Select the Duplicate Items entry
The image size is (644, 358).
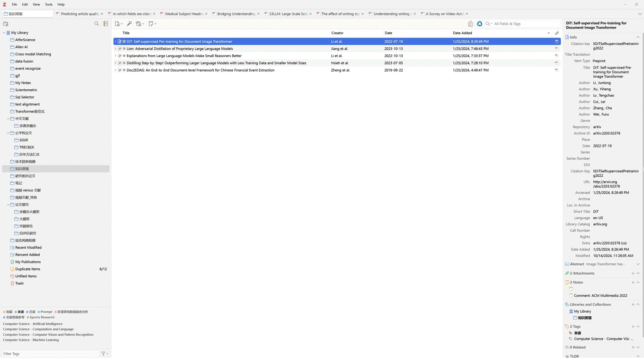point(28,269)
